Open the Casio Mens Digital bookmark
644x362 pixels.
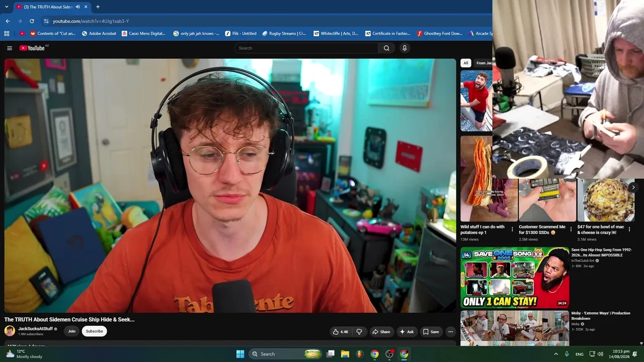point(144,34)
